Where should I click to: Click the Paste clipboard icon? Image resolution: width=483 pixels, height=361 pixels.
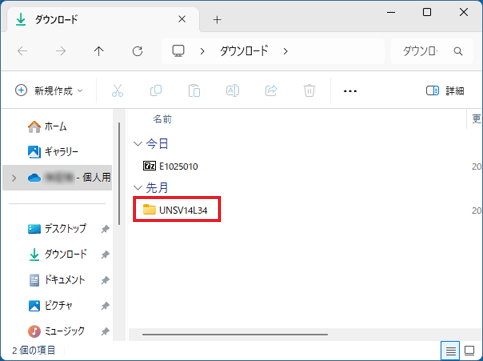pos(194,91)
